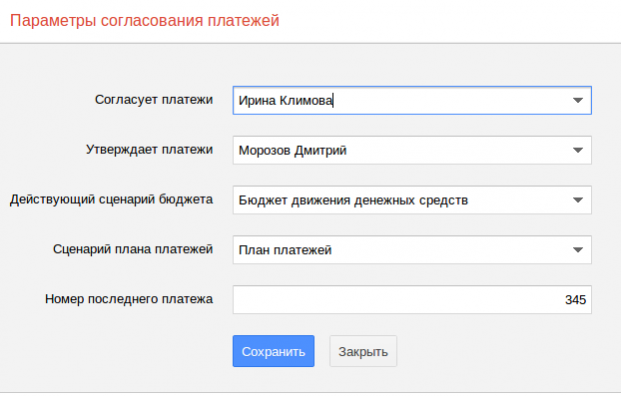The width and height of the screenshot is (621, 396).
Task: Expand Сценарий плана платежей dropdown arrow
Action: [578, 250]
